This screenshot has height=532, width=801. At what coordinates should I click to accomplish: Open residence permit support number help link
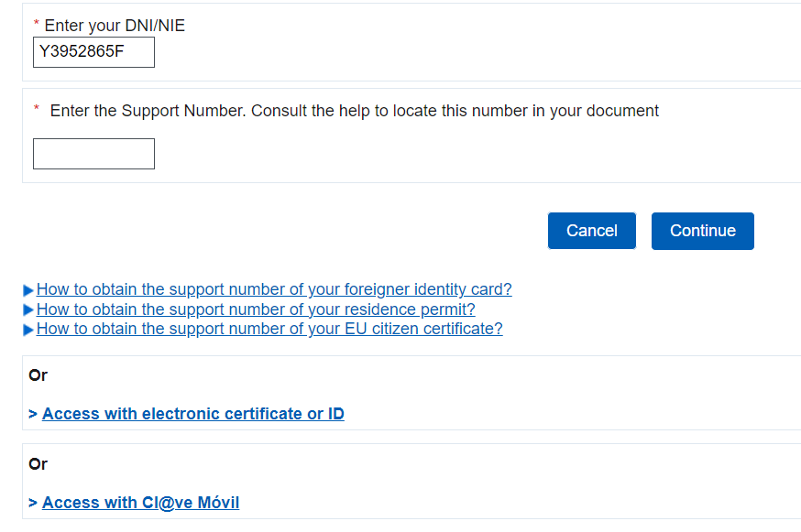pos(256,309)
